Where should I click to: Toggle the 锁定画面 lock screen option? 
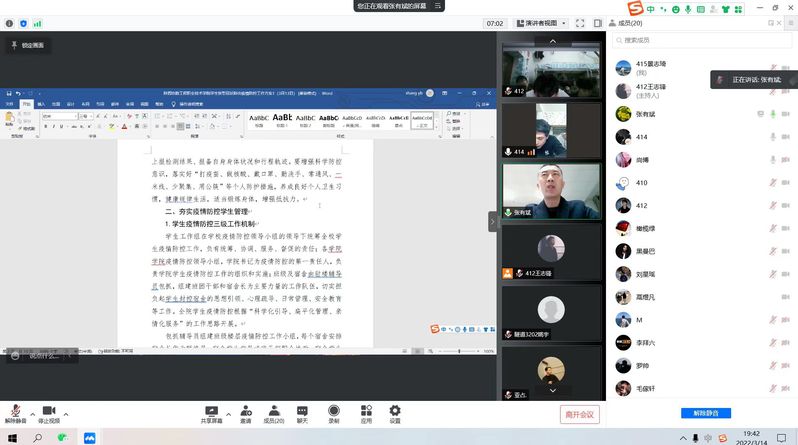tap(27, 45)
